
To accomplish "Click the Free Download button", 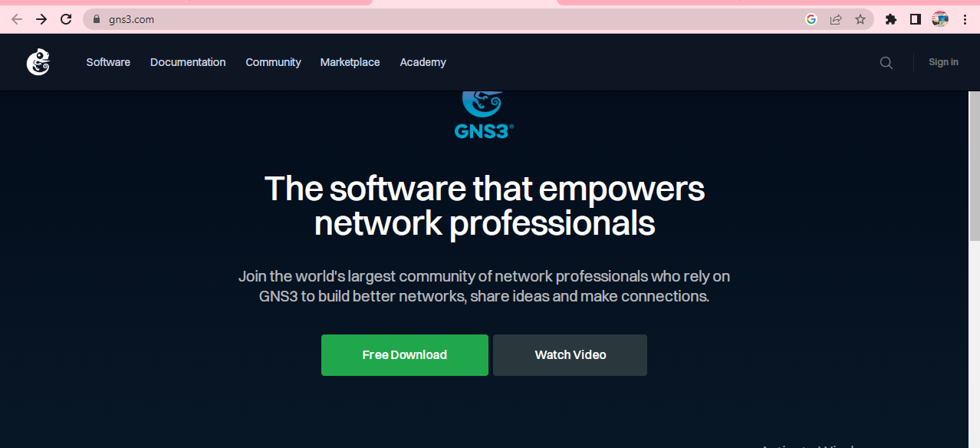I will 404,354.
